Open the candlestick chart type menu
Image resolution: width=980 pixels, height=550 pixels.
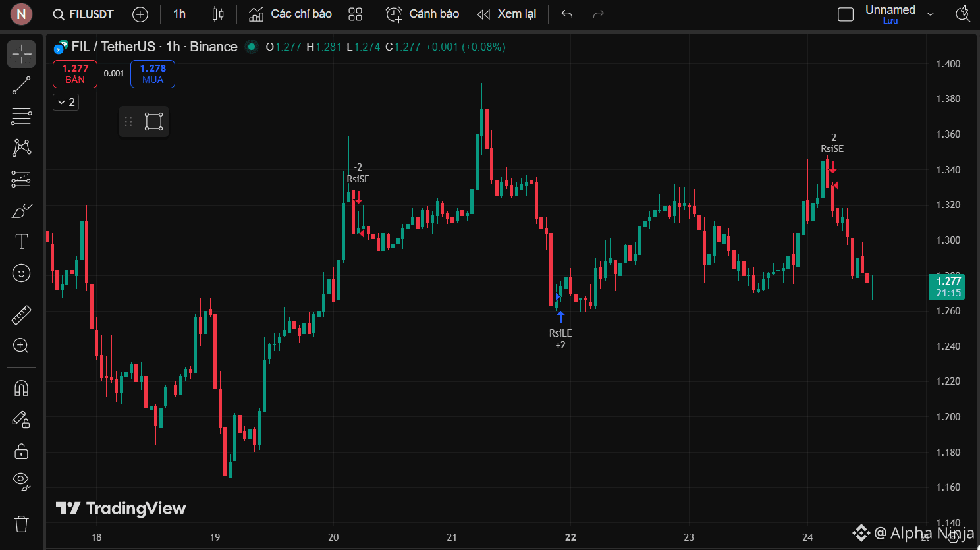[218, 14]
